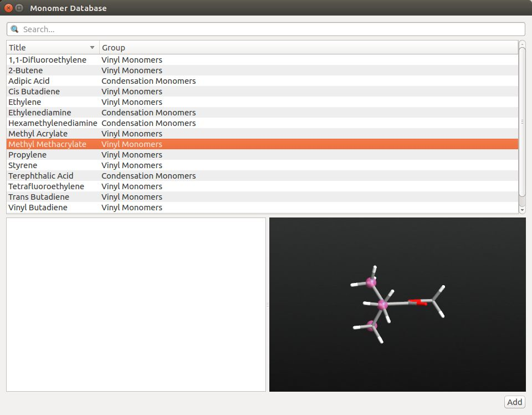
Task: Select Hexamethylenediamine from the table
Action: (53, 123)
